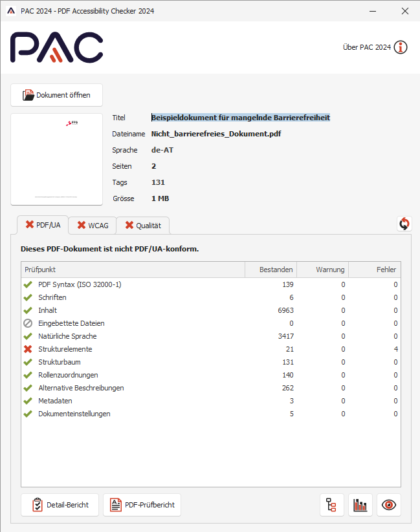Select the Eingebettete Dateien row label

[x=71, y=323]
